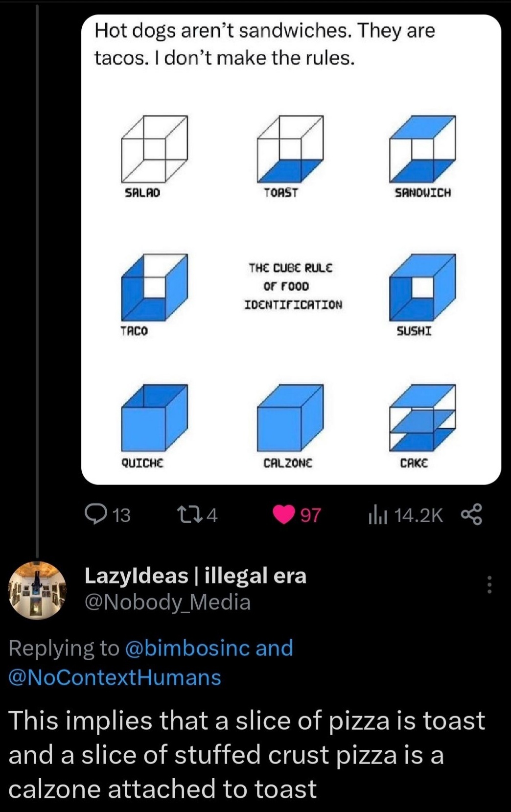This screenshot has height=812, width=511.
Task: Tap the reply count number 13
Action: coord(122,515)
